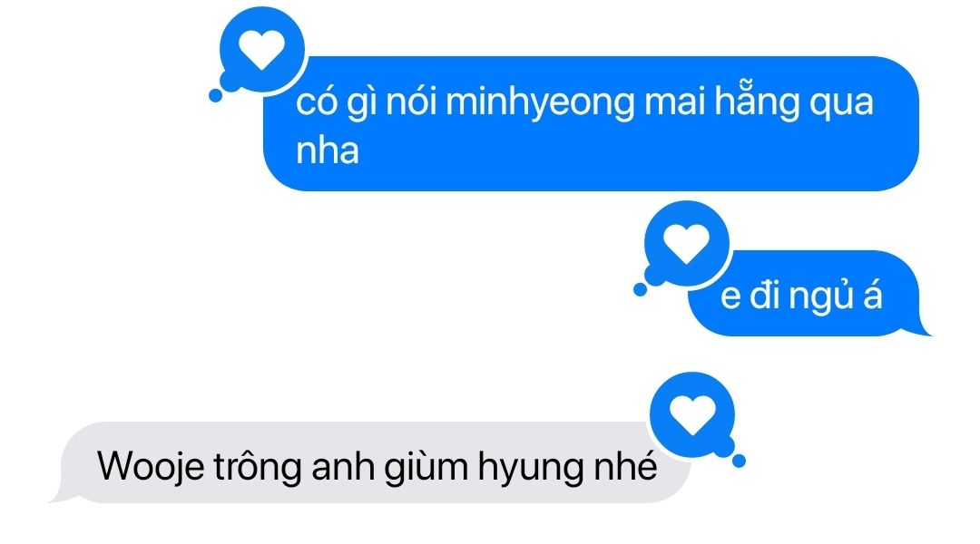This screenshot has height=544, width=980.
Task: Tap heart reaction on the Wooje message
Action: coord(692,415)
